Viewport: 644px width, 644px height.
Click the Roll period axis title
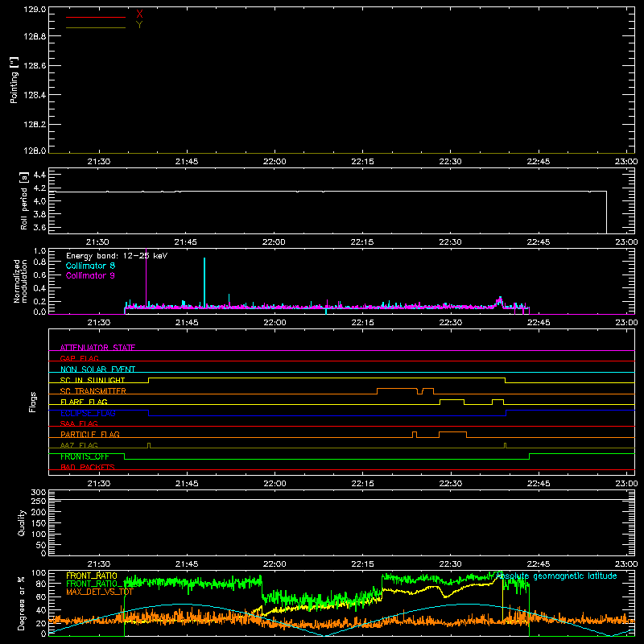pyautogui.click(x=24, y=200)
